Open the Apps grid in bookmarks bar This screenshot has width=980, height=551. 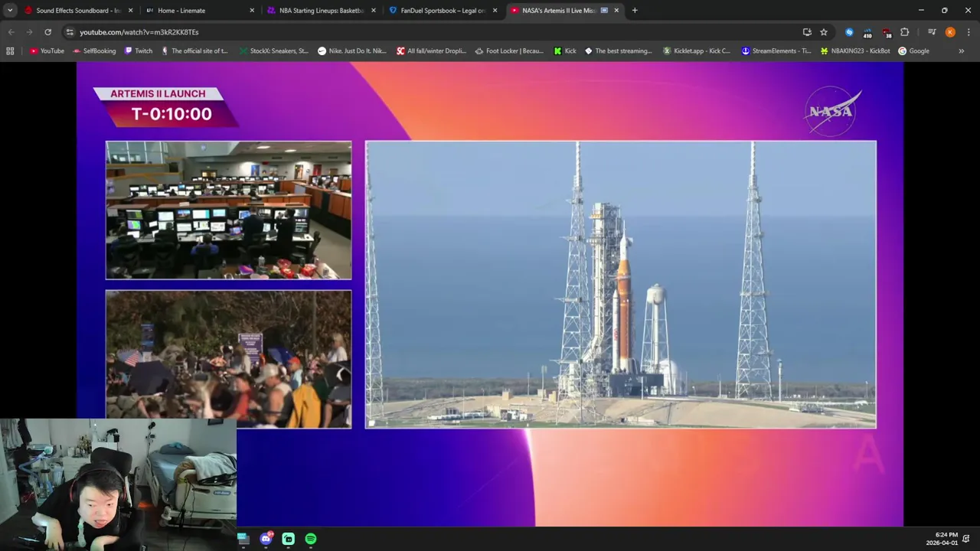point(10,51)
